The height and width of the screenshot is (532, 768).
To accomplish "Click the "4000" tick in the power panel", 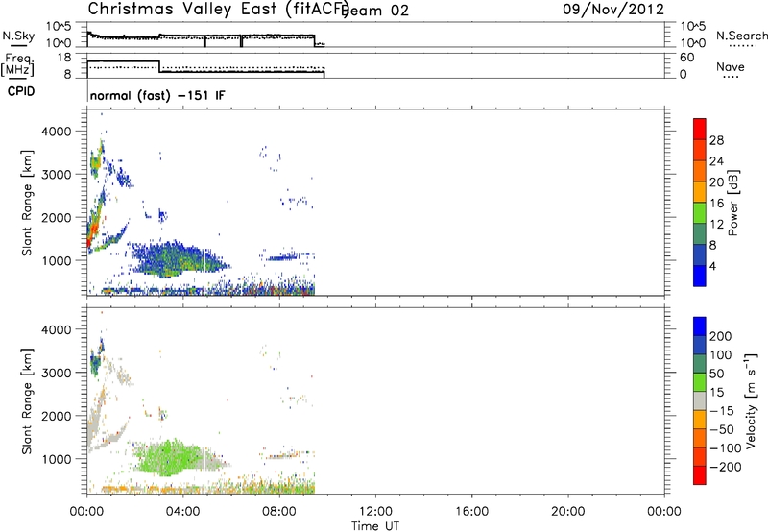I will tap(57, 132).
